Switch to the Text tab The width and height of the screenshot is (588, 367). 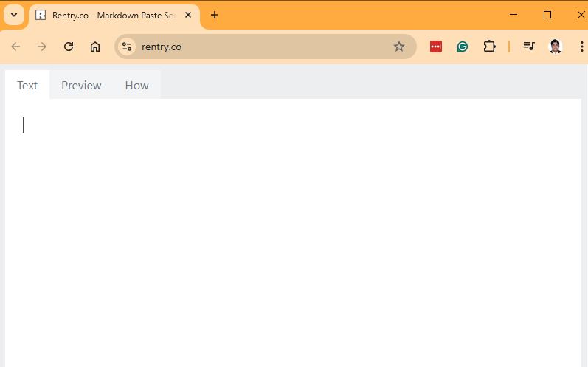click(x=27, y=85)
